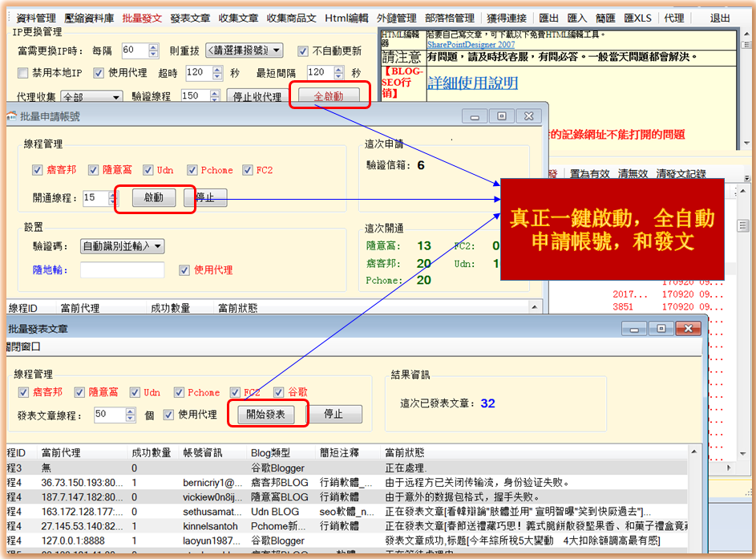Expand the 請選擇撥號 dropdown
The height and width of the screenshot is (559, 756).
tap(244, 51)
